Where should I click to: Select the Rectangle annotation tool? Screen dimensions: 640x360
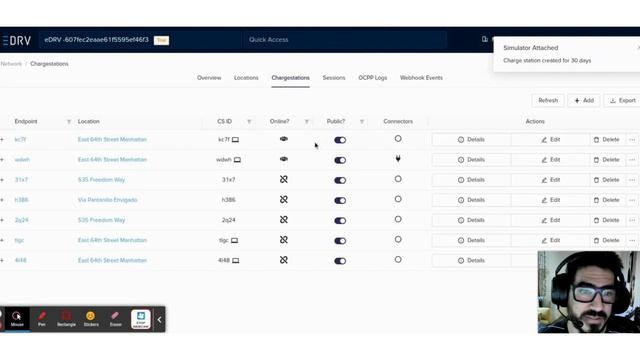(66, 319)
